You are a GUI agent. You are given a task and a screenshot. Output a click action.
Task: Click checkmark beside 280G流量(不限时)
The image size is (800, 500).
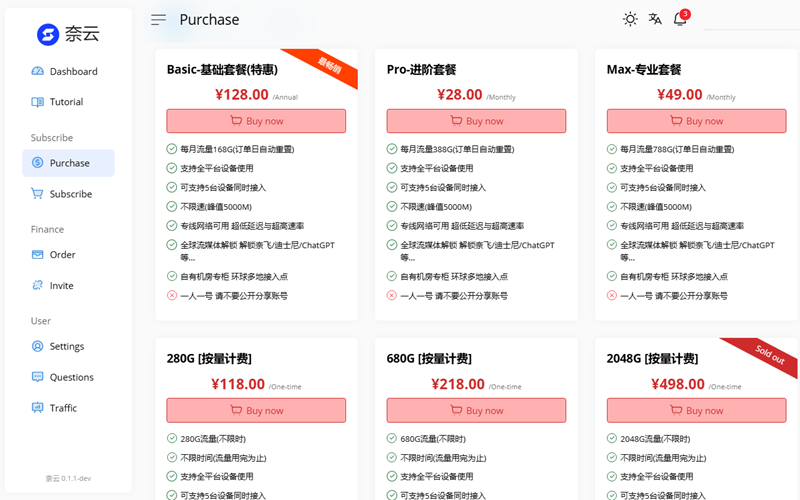(172, 438)
